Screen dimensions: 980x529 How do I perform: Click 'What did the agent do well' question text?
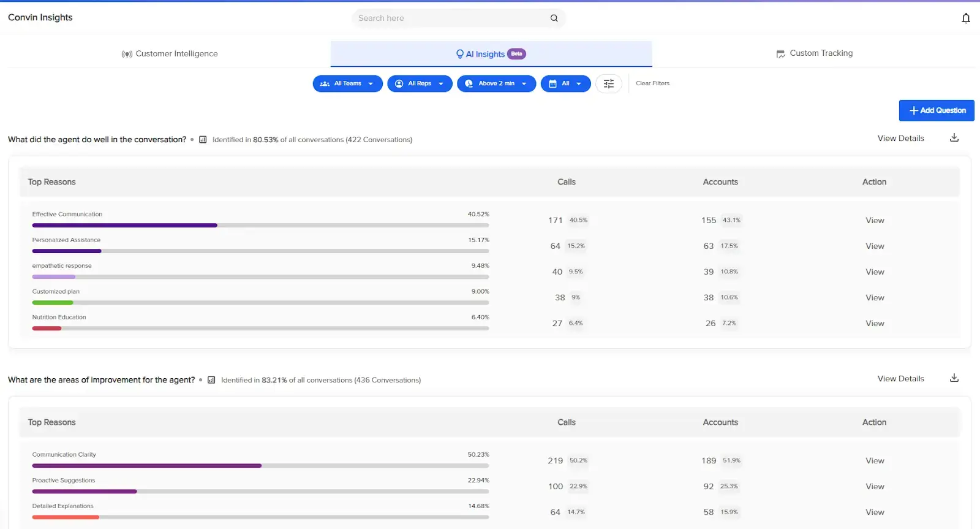pyautogui.click(x=97, y=140)
